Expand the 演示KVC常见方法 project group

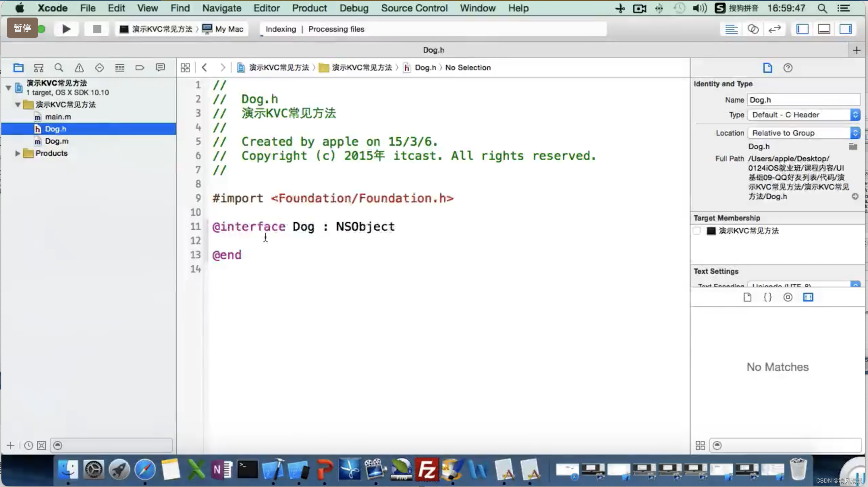(x=17, y=104)
